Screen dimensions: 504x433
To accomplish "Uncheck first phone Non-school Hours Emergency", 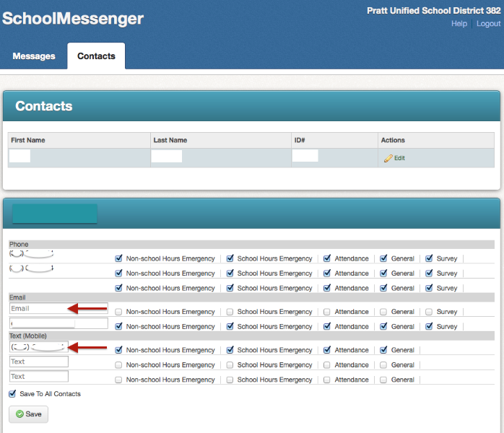I will pyautogui.click(x=118, y=258).
